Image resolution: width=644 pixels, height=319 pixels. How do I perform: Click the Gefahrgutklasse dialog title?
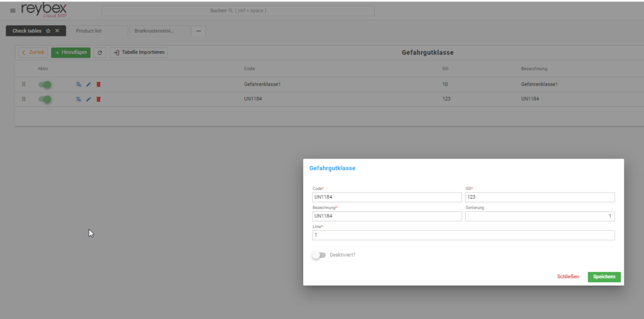[x=332, y=168]
